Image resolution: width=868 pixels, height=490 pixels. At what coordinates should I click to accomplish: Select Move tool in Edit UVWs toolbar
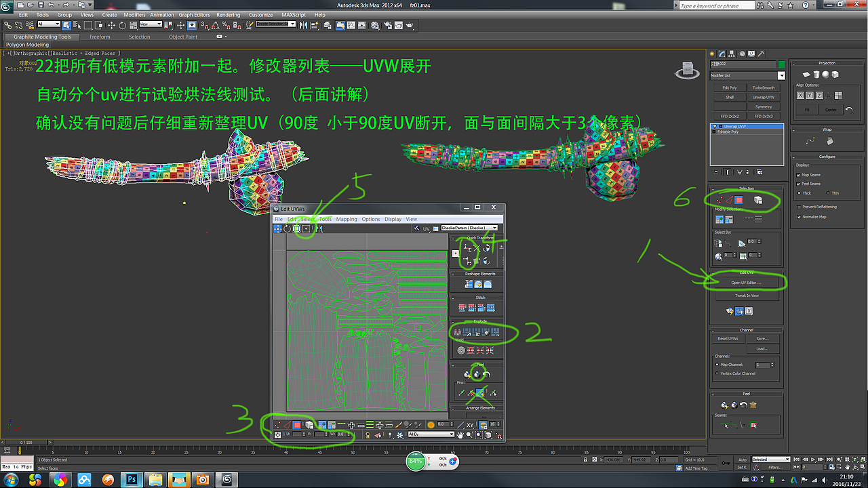[x=278, y=229]
